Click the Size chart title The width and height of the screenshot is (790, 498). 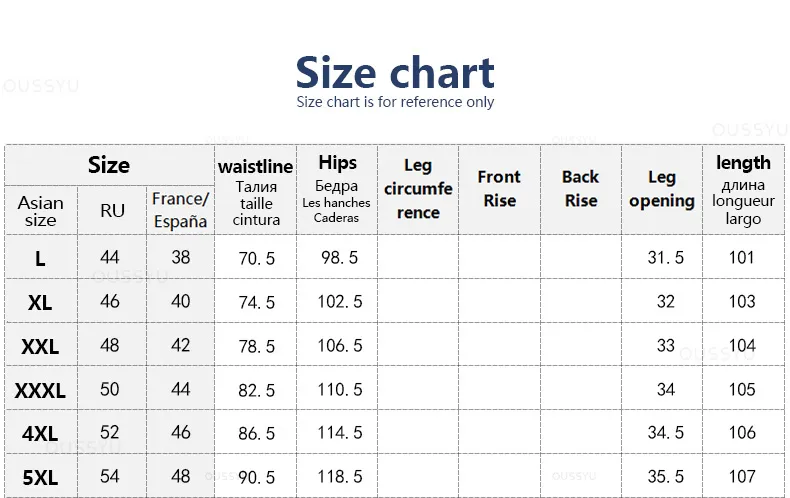pos(395,73)
